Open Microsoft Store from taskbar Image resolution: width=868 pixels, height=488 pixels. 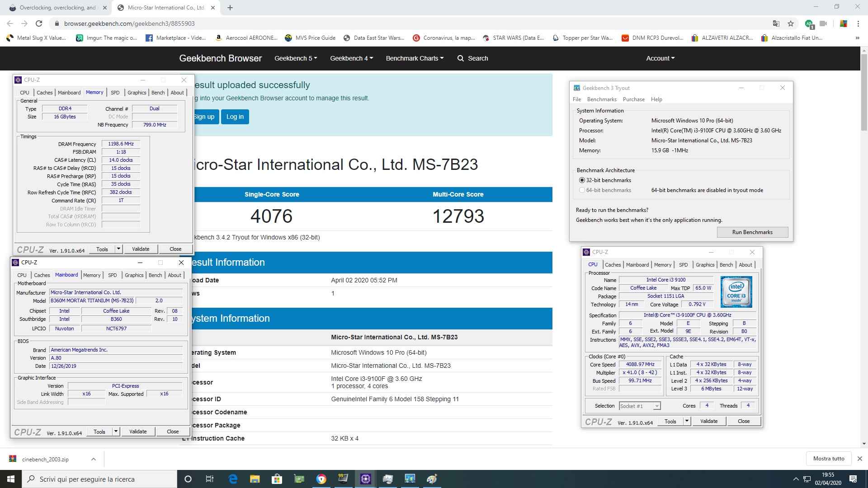277,479
